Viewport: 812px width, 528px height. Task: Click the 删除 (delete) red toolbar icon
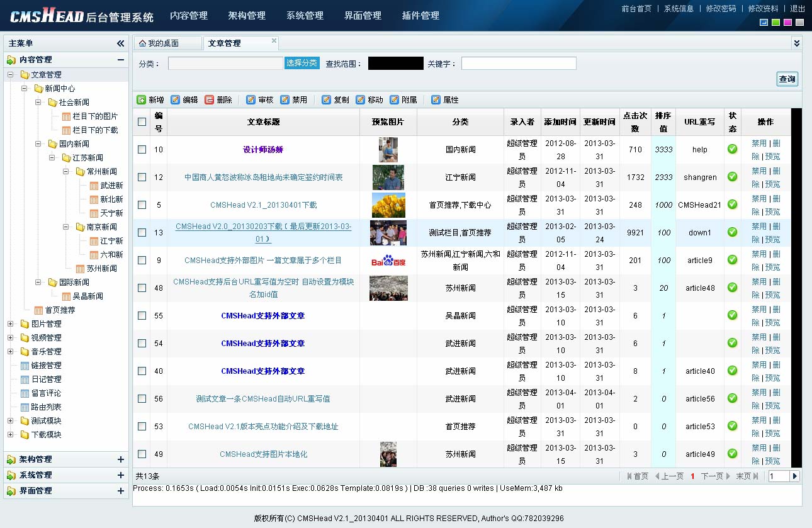[x=210, y=100]
